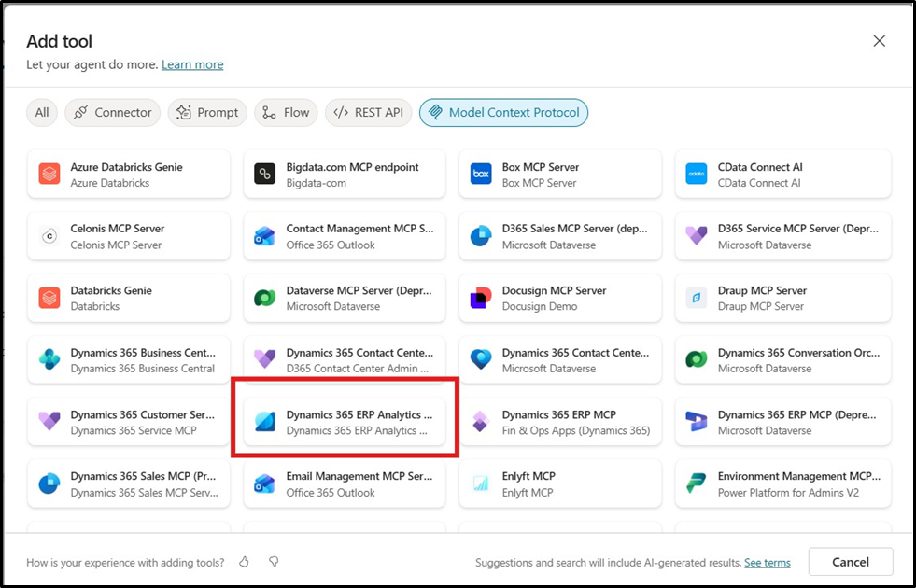Image resolution: width=916 pixels, height=588 pixels.
Task: Filter tools by REST API
Action: pos(369,113)
